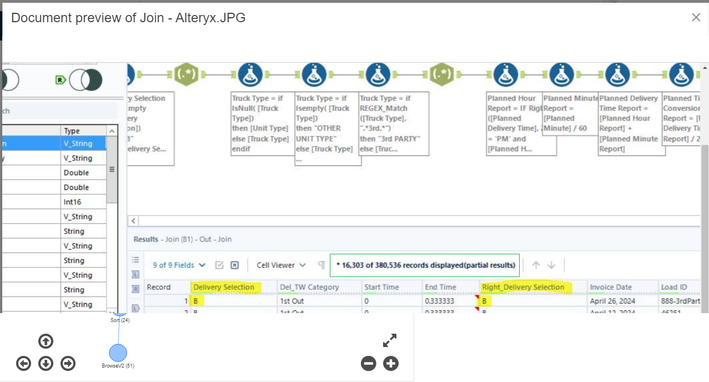
Task: Click the Type column header
Action: (x=84, y=131)
